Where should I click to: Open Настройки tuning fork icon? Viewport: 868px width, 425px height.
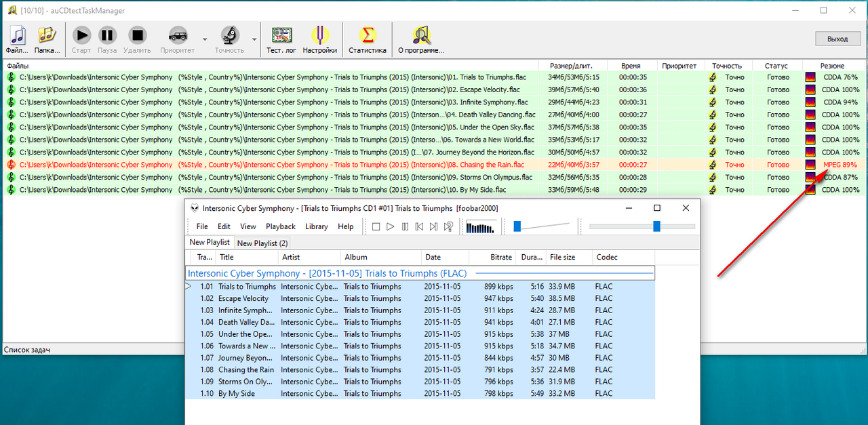[x=319, y=35]
